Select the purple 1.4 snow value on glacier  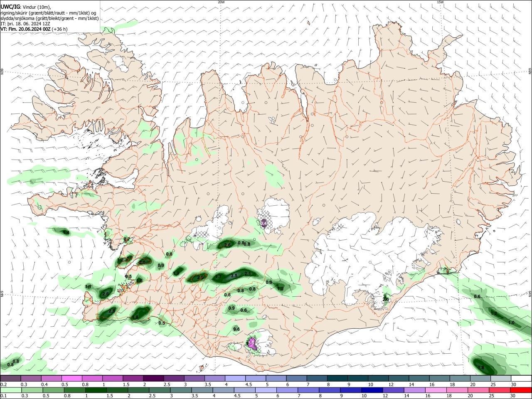tap(264, 224)
